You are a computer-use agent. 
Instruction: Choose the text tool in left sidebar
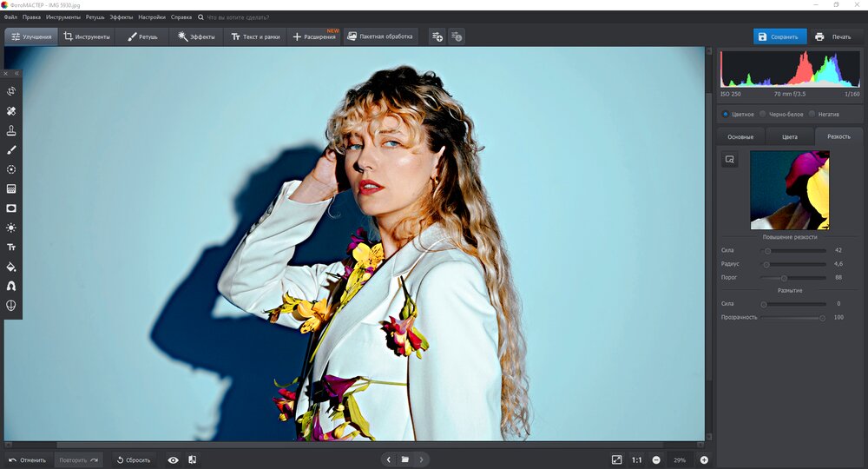[x=11, y=248]
